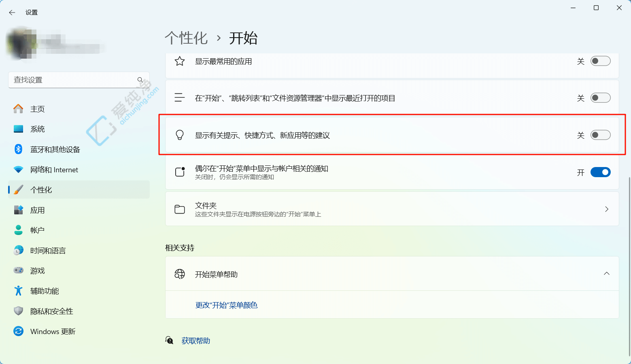Disable the 帐户相关的通知 toggle
Viewport: 631px width, 364px height.
(601, 172)
